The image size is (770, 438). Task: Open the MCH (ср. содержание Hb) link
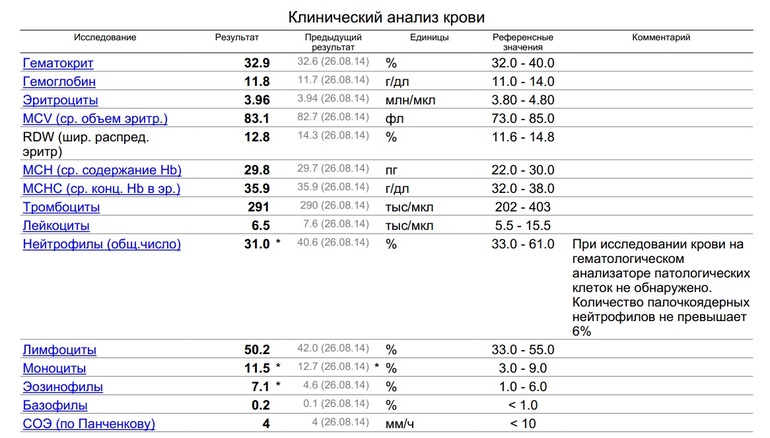101,170
